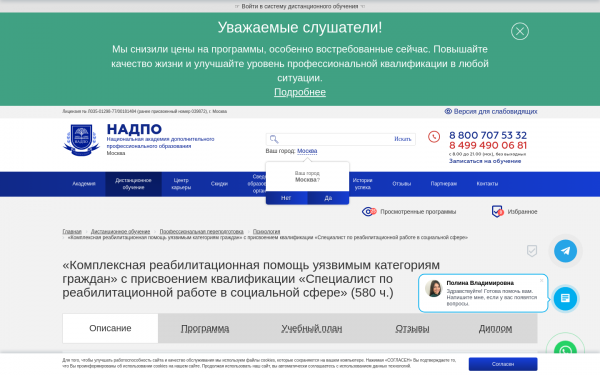
Task: Go to Профессиональная переподготовка breadcrumb
Action: 201,232
